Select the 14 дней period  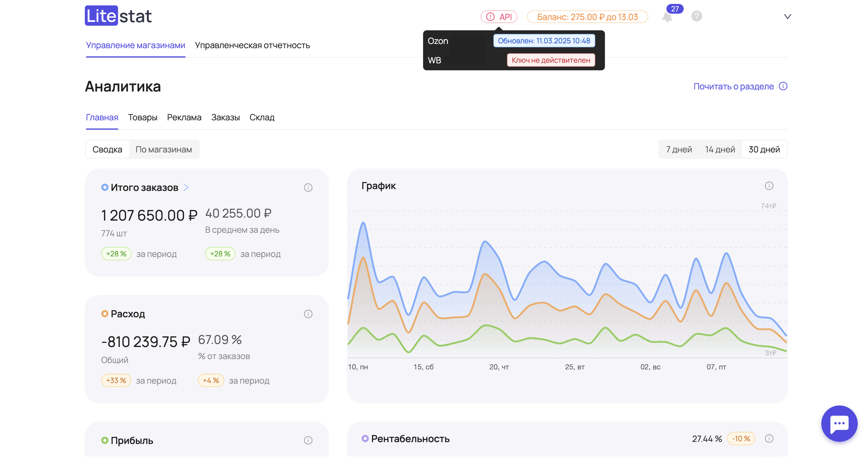(720, 149)
